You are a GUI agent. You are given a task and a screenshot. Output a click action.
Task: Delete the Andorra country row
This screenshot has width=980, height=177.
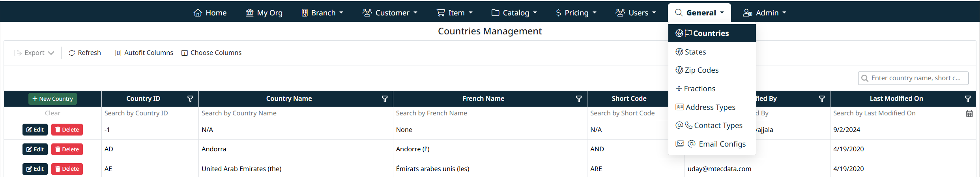(67, 149)
